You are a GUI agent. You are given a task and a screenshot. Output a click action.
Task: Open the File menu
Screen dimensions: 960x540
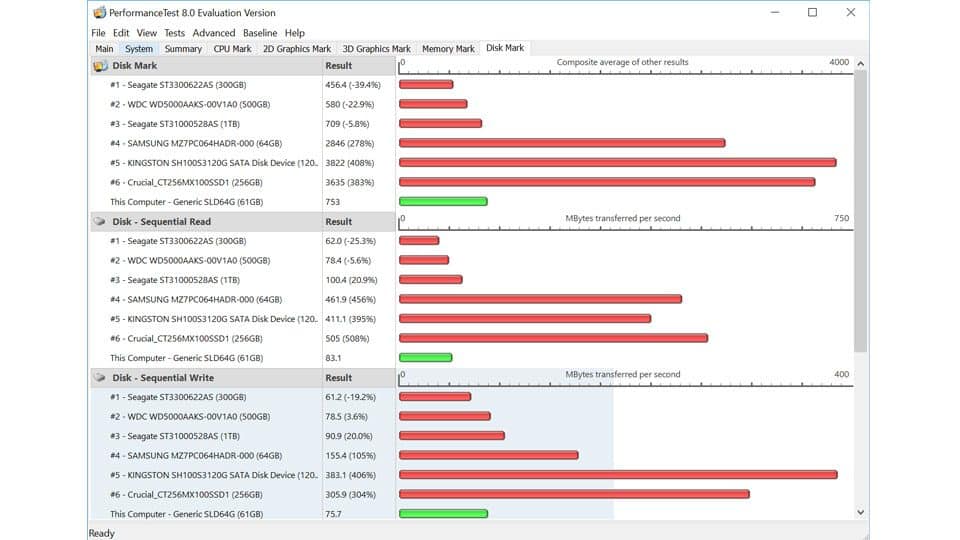coord(98,33)
